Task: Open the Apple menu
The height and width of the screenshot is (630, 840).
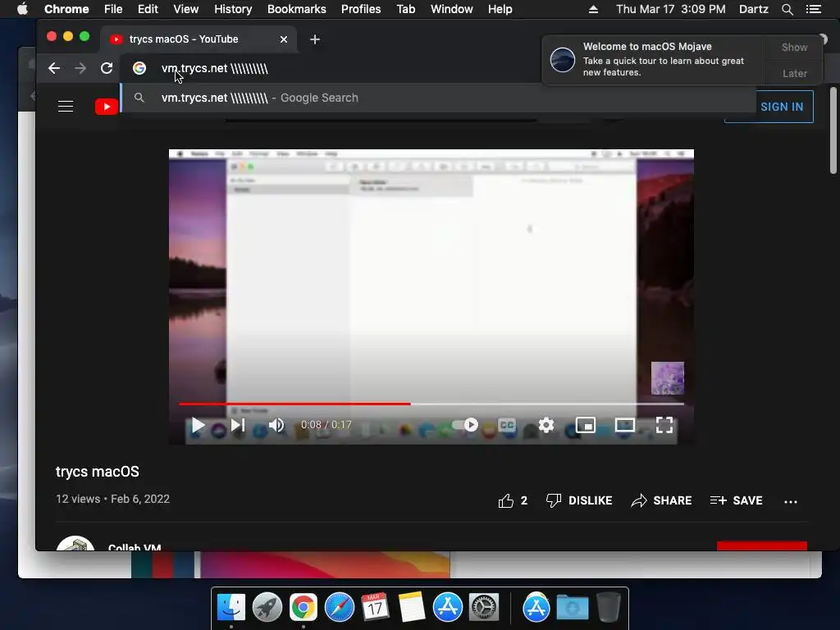Action: tap(22, 9)
